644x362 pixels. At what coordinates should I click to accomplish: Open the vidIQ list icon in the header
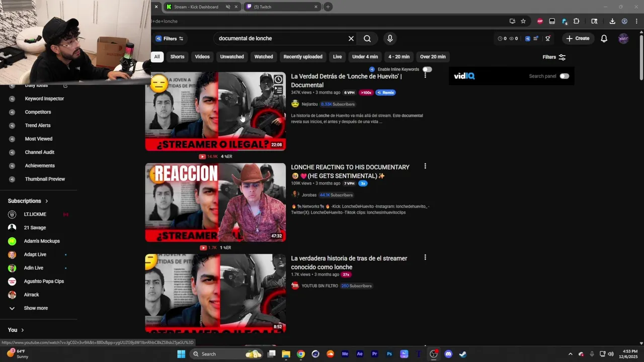click(536, 39)
